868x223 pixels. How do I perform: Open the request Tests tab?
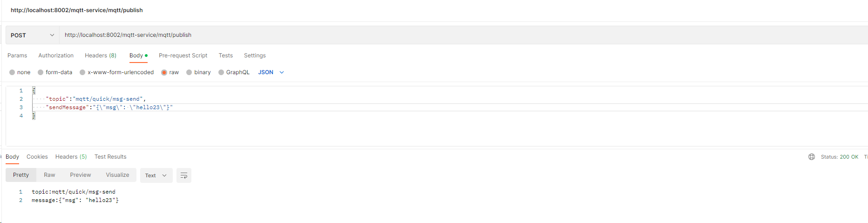point(226,56)
